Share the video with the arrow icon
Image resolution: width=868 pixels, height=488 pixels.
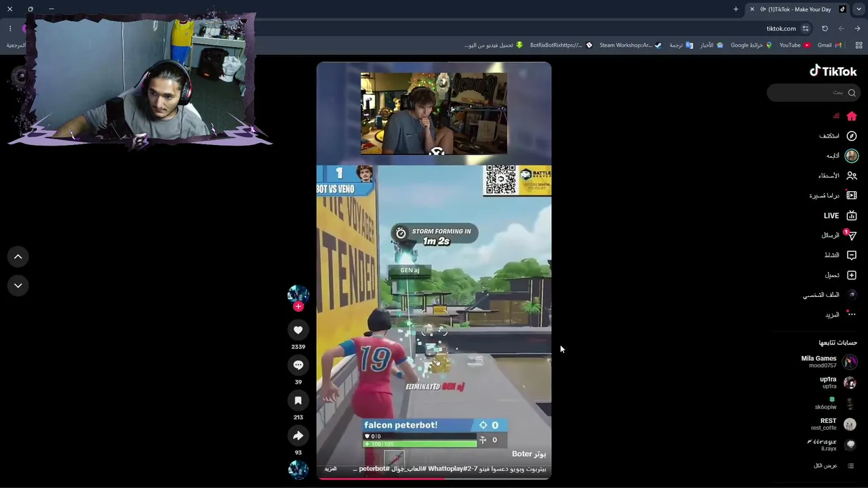click(298, 435)
